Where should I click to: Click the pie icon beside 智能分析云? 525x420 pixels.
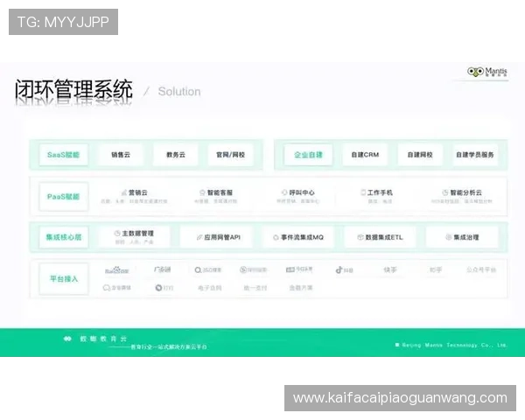pyautogui.click(x=445, y=192)
